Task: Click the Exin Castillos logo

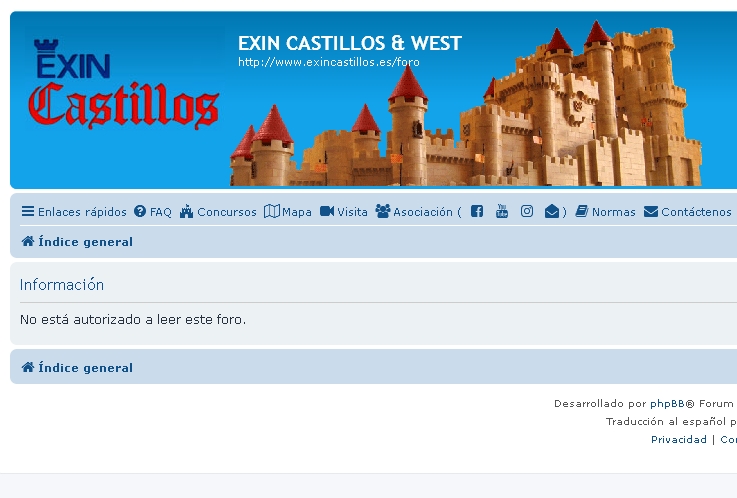Action: click(124, 85)
